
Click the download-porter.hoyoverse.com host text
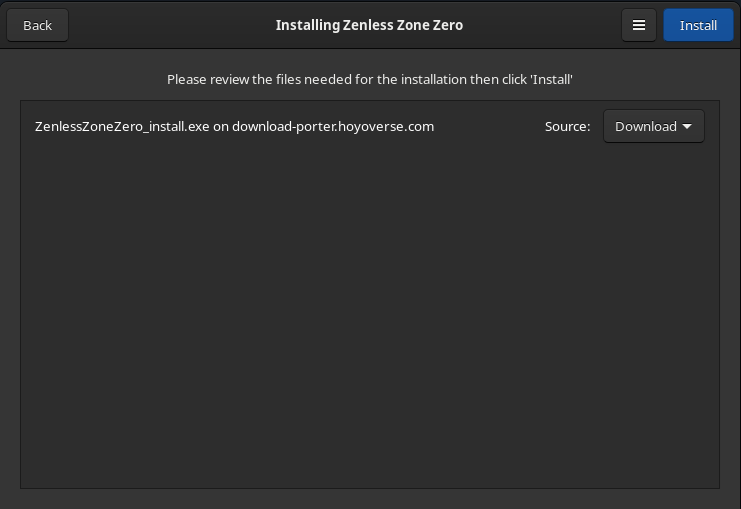click(x=333, y=127)
